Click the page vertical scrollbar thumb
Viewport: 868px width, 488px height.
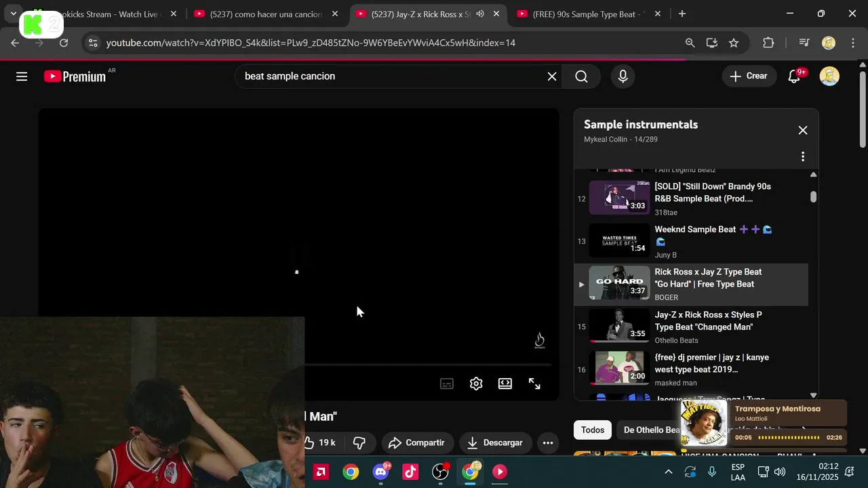pyautogui.click(x=863, y=108)
